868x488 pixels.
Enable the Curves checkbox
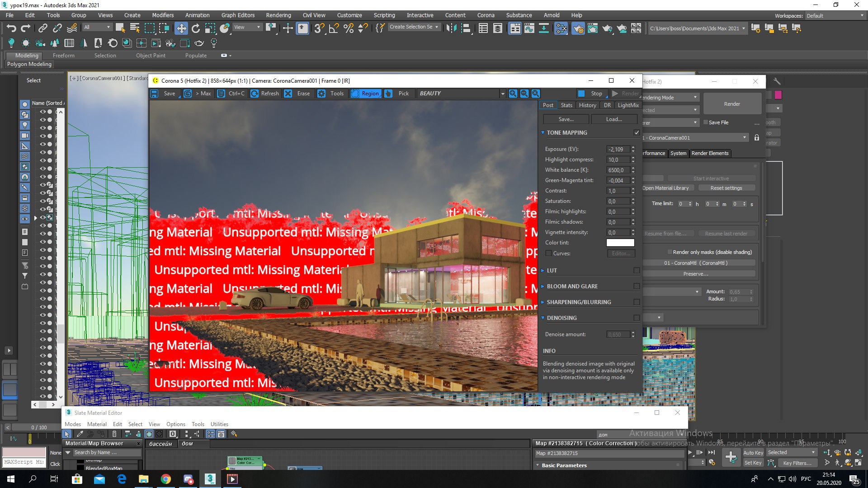[x=548, y=253]
